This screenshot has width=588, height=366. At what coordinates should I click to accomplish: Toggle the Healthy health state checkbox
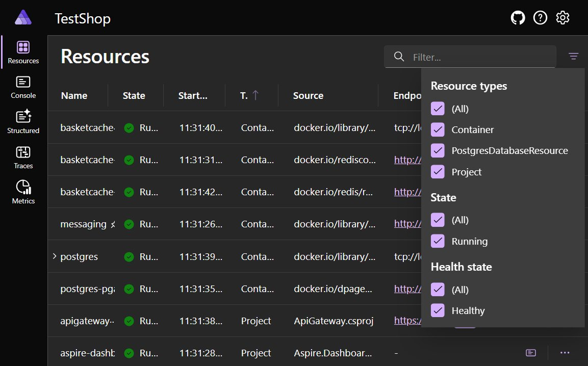(x=438, y=310)
